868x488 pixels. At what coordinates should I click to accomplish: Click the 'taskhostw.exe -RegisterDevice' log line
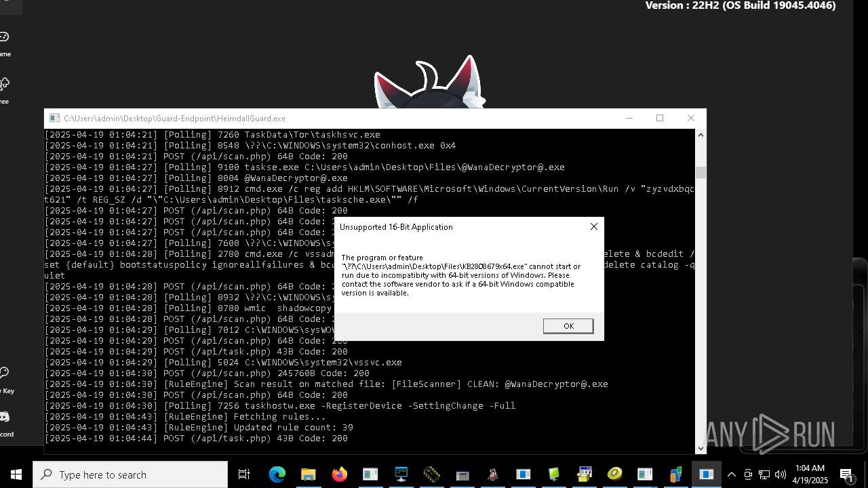pos(280,405)
